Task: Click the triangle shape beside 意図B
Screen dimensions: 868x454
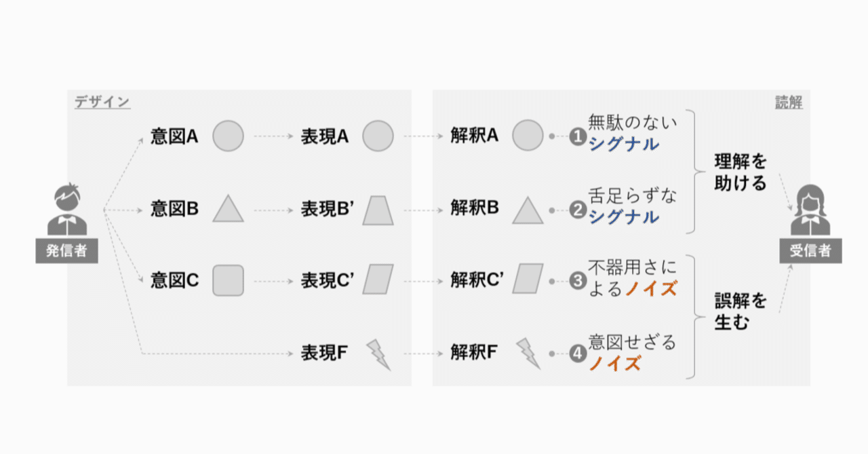Action: (228, 209)
